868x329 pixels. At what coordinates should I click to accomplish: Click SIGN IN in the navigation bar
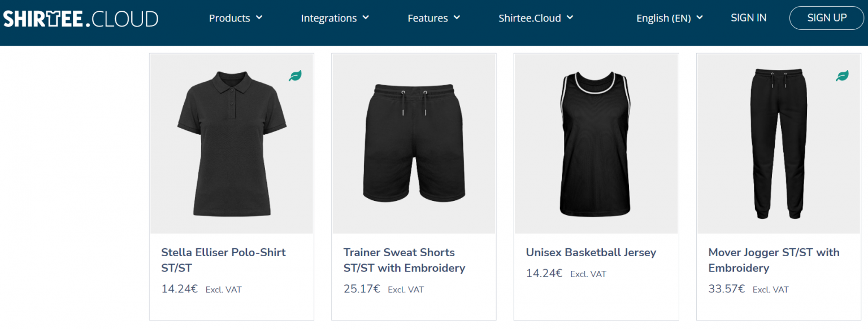coord(748,17)
